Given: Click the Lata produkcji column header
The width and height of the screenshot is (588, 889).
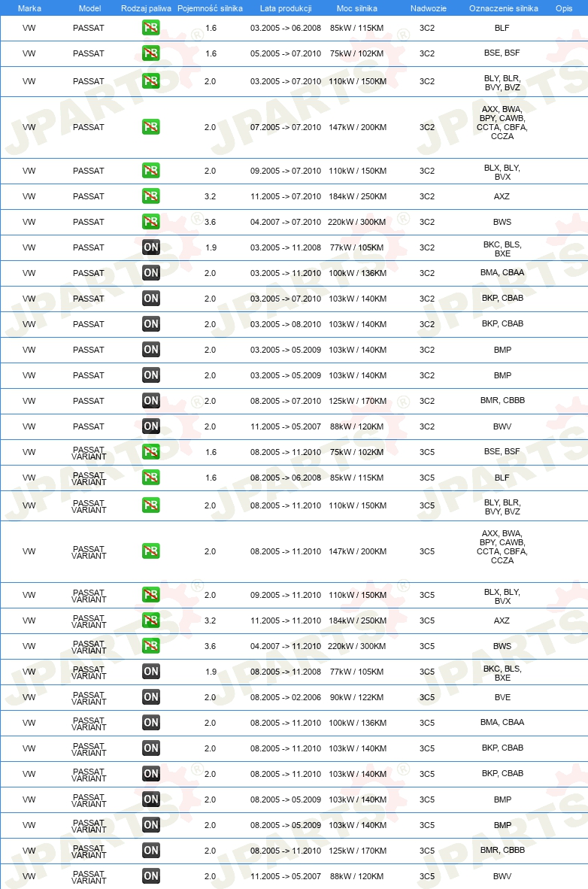Looking at the screenshot, I should (x=286, y=8).
